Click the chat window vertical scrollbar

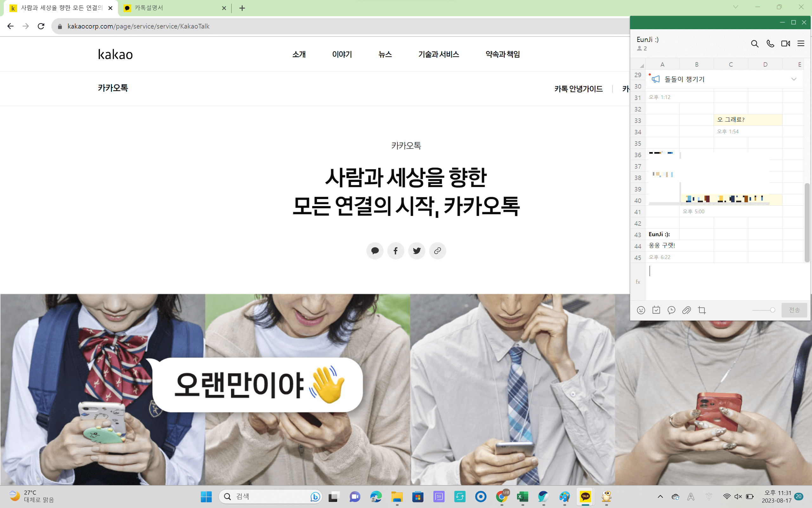pos(807,223)
